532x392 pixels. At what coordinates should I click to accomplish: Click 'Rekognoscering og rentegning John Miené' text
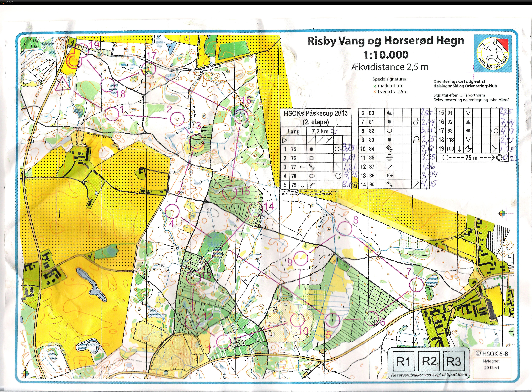(x=471, y=100)
